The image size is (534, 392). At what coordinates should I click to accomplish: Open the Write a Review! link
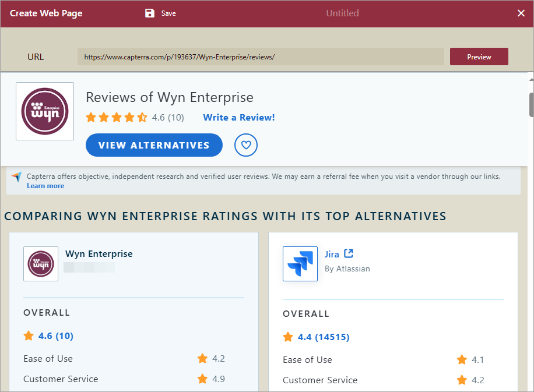239,118
